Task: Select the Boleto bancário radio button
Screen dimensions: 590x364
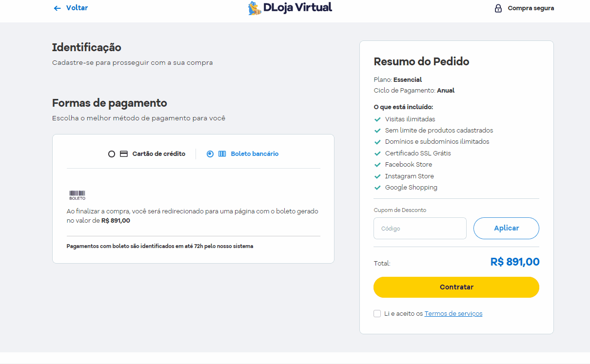Action: click(210, 154)
